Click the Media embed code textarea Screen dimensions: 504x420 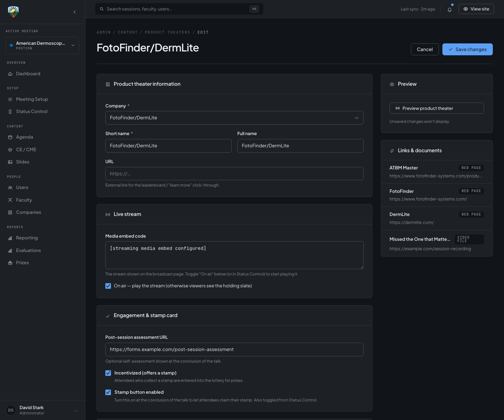tap(234, 255)
